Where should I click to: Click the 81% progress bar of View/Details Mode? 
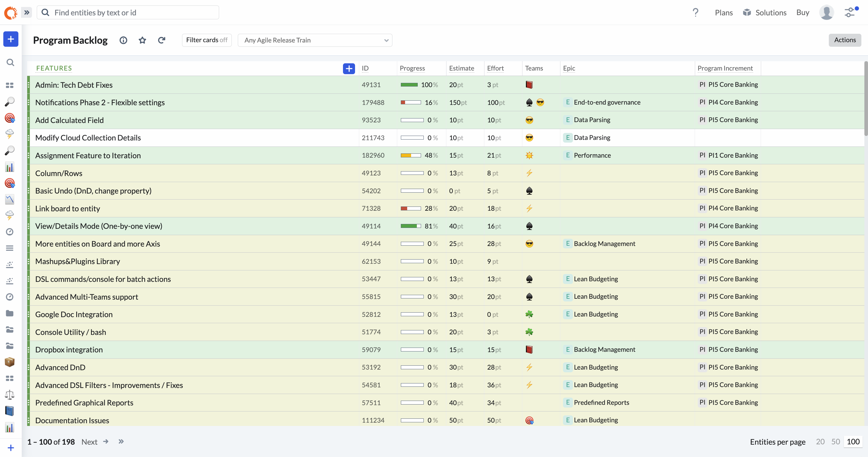(x=410, y=226)
